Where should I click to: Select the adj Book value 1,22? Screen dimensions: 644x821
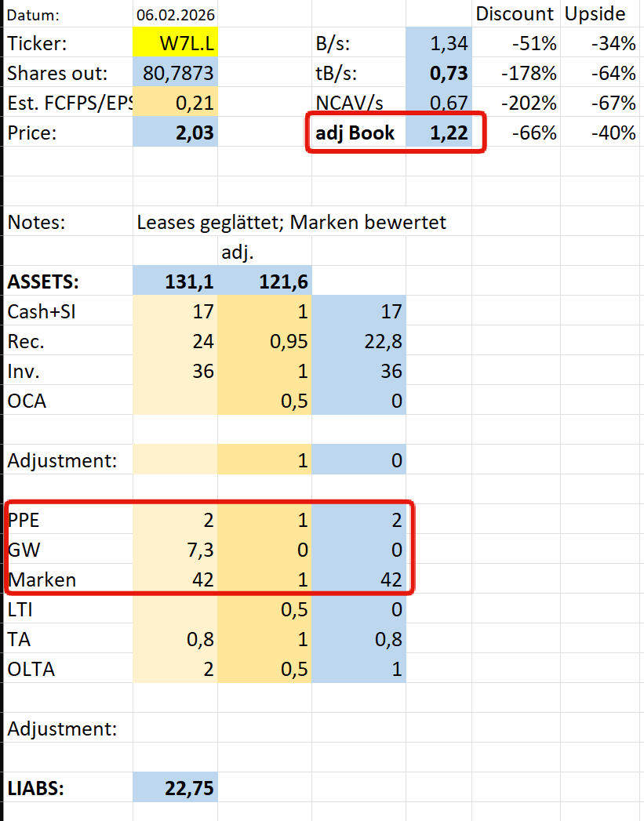coord(438,133)
